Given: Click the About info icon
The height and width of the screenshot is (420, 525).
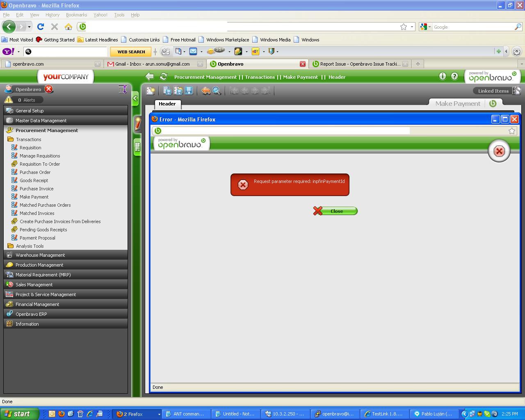Looking at the screenshot, I should pos(442,76).
